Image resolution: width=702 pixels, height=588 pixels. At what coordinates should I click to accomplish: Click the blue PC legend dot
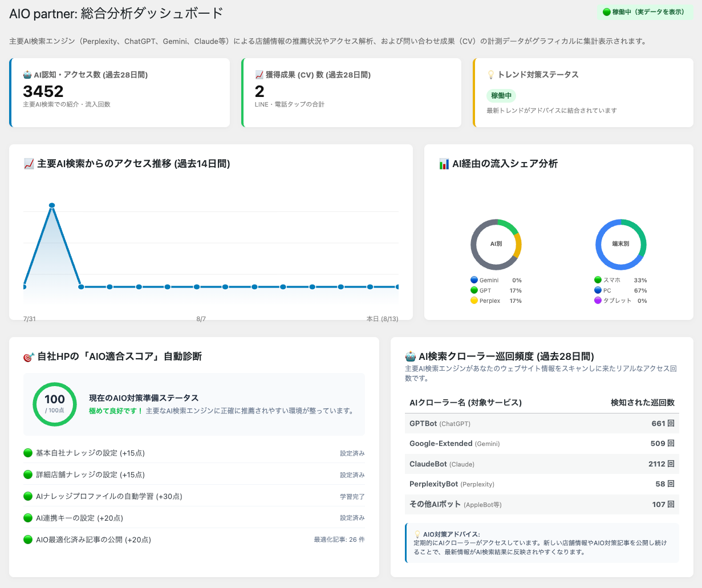598,290
